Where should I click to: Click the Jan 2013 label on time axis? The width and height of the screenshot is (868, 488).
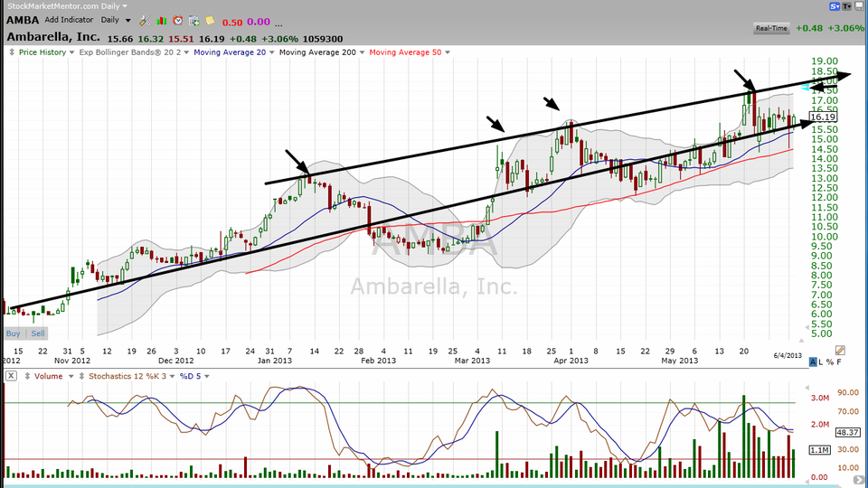275,361
